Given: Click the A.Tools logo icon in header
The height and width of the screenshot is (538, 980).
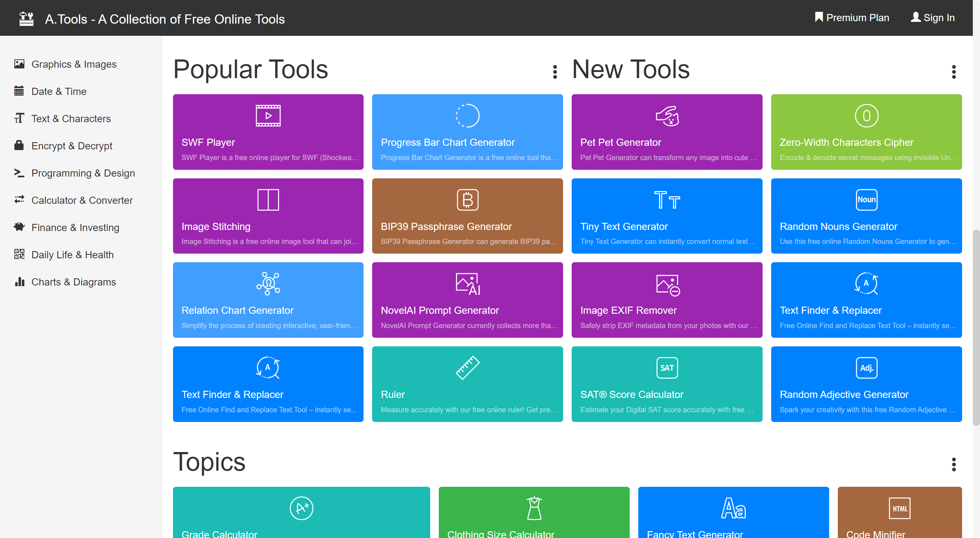Looking at the screenshot, I should click(26, 18).
